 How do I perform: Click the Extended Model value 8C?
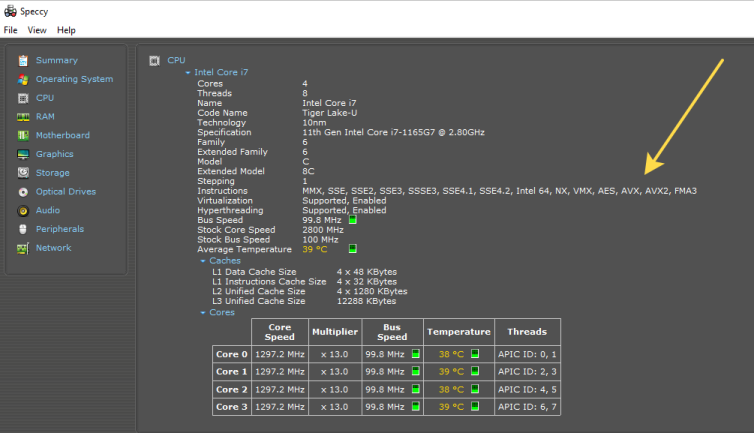pyautogui.click(x=308, y=171)
